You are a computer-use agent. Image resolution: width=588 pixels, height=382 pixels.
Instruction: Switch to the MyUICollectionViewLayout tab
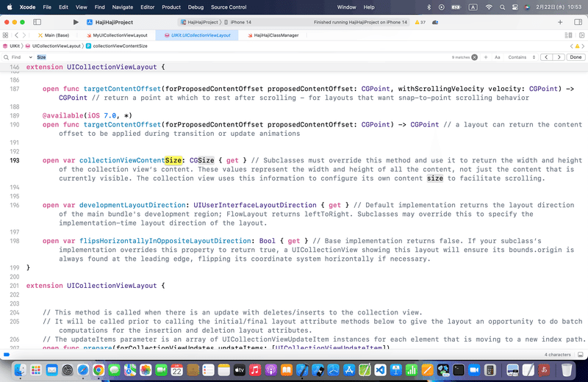click(117, 35)
